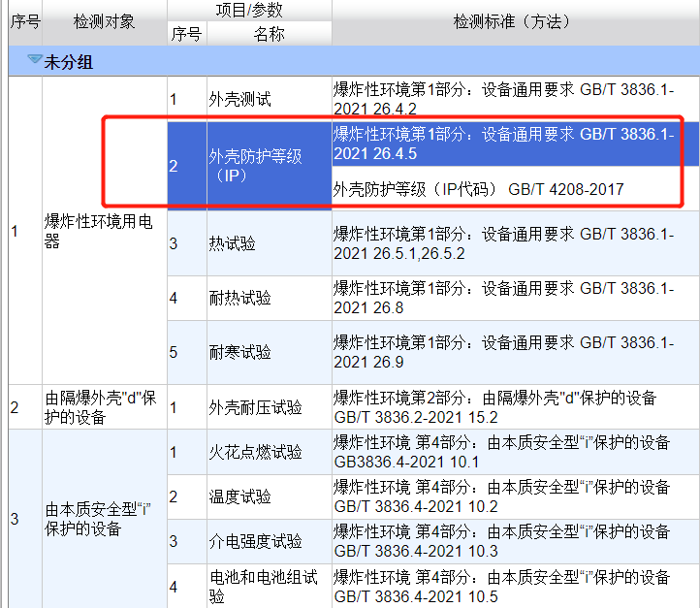Click the GB/T 3836.4-2021 10.5 standard
The width and height of the screenshot is (700, 608).
[x=516, y=587]
